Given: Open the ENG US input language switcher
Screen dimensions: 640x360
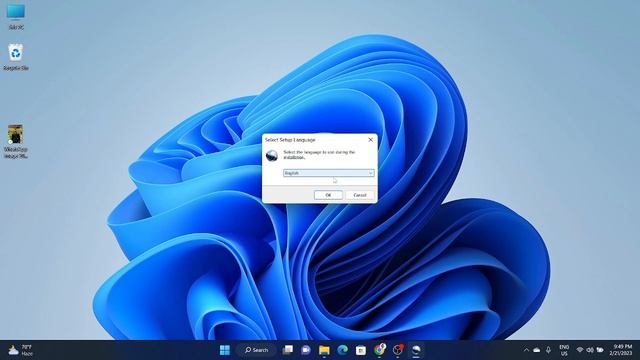Looking at the screenshot, I should pyautogui.click(x=564, y=350).
